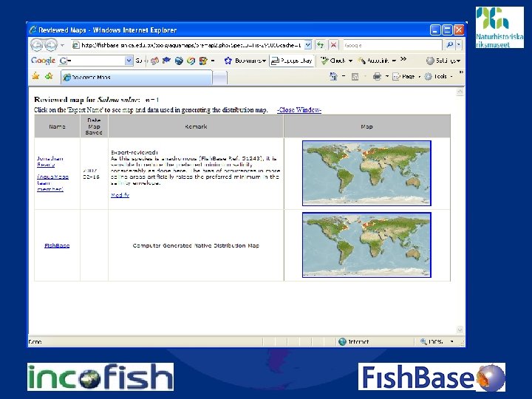532x399 pixels.
Task: Click the Google Scholar graduation cap icon
Action: (x=166, y=61)
